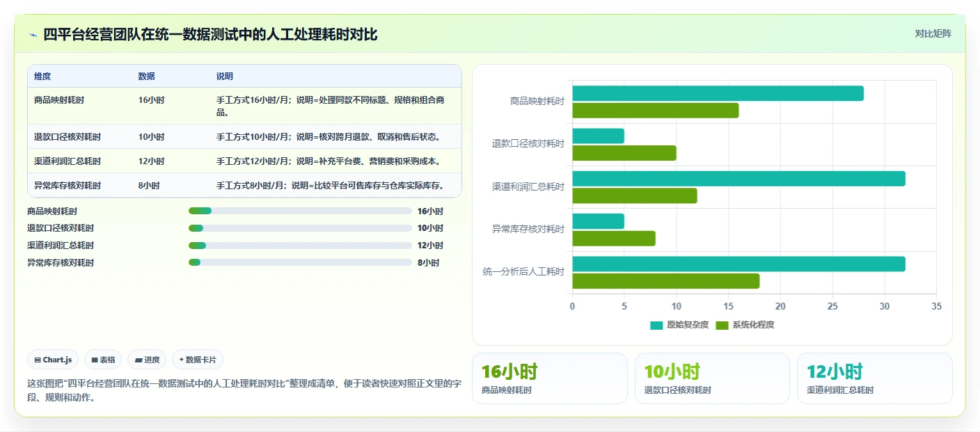Click green bar for 统一分析后人工耗时
Viewport: 980px width, 432px height.
pos(666,281)
